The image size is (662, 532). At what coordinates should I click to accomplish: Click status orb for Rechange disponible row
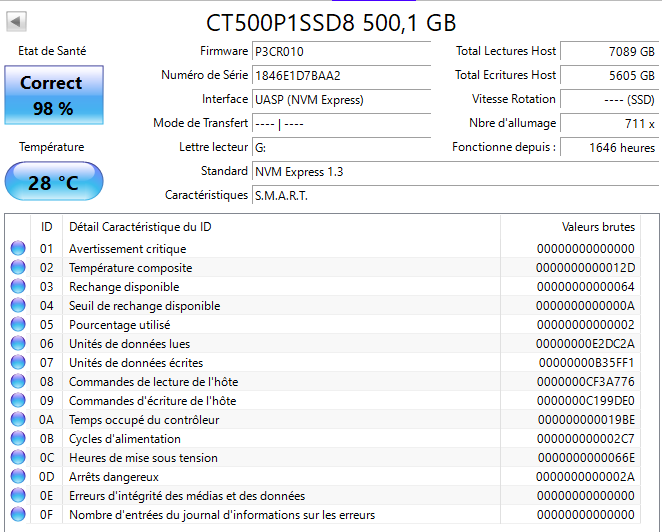click(18, 286)
